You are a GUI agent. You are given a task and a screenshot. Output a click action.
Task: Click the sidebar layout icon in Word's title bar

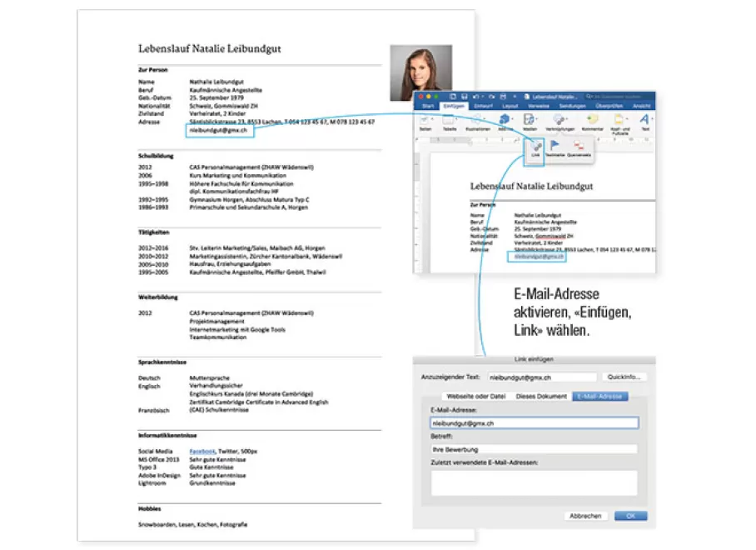[452, 97]
